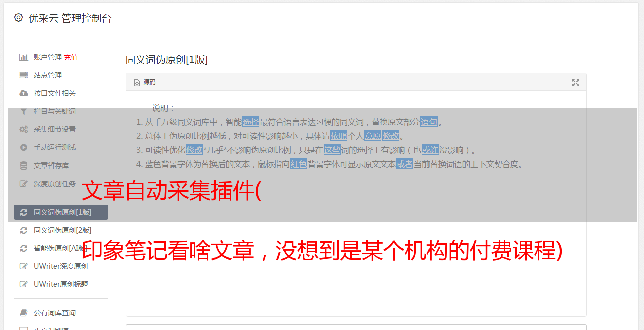The image size is (644, 330).
Task: Click the 文章暂存库 database icon
Action: click(x=23, y=166)
